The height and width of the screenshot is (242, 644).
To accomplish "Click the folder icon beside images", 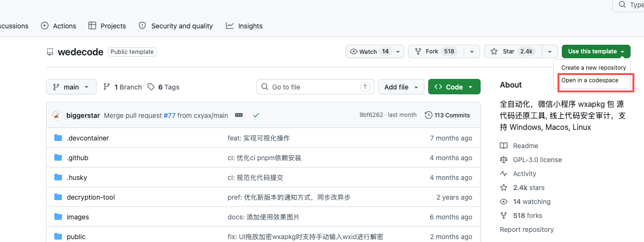I will [x=58, y=217].
